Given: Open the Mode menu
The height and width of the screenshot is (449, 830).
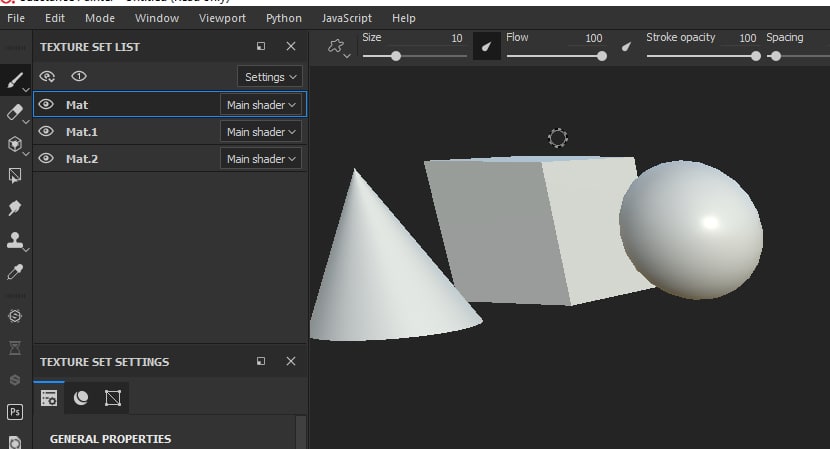Looking at the screenshot, I should [x=100, y=18].
